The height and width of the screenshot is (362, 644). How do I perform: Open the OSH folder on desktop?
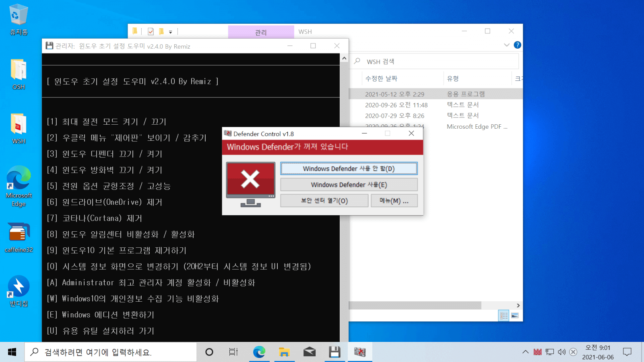[x=19, y=74]
